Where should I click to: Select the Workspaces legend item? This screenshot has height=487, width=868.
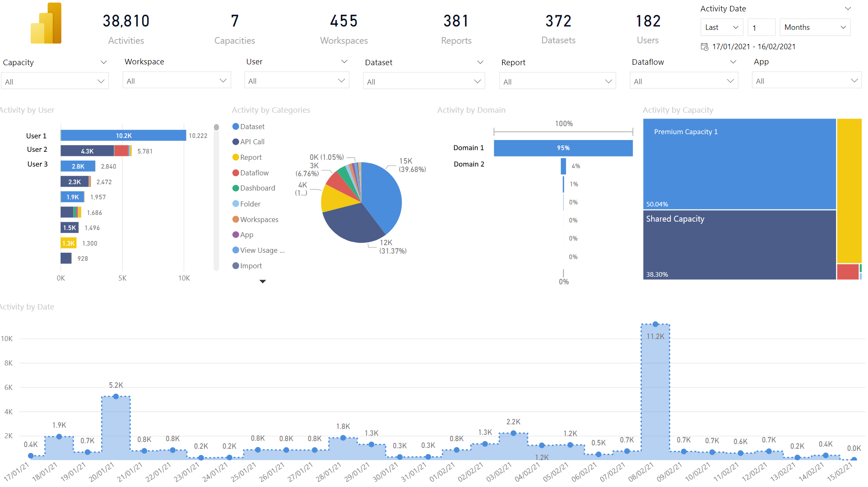256,220
